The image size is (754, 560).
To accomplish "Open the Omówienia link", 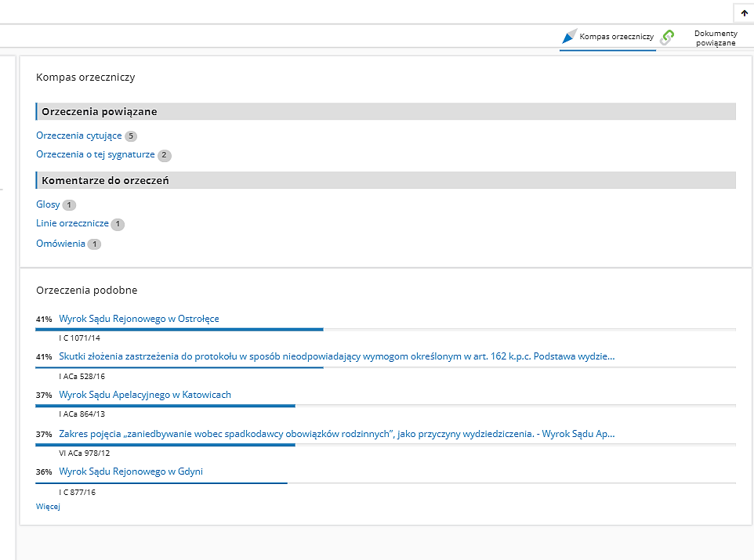I will (x=60, y=244).
